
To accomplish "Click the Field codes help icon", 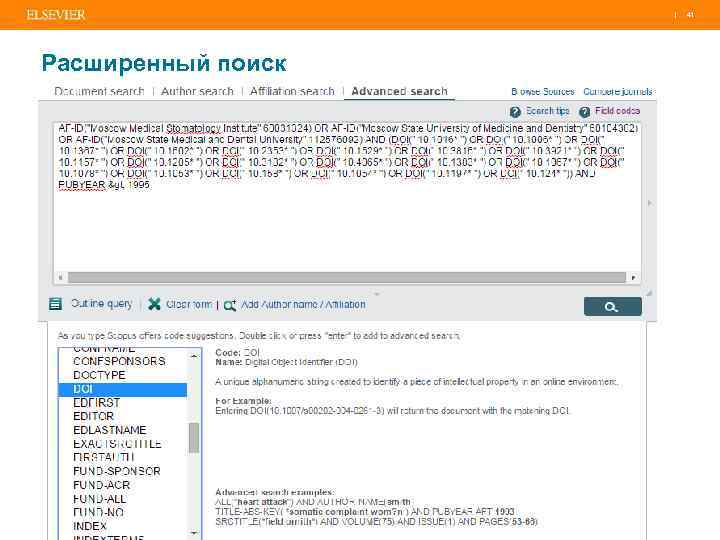I will pos(584,112).
